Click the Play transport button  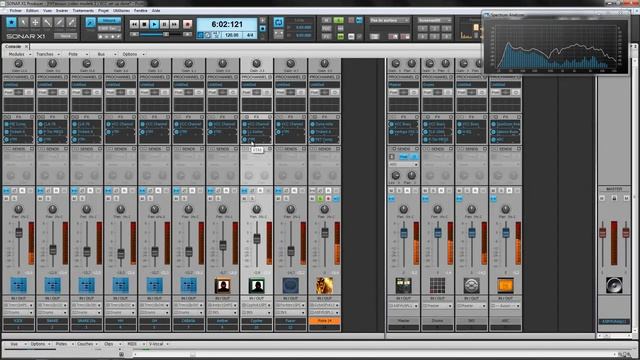[154, 24]
